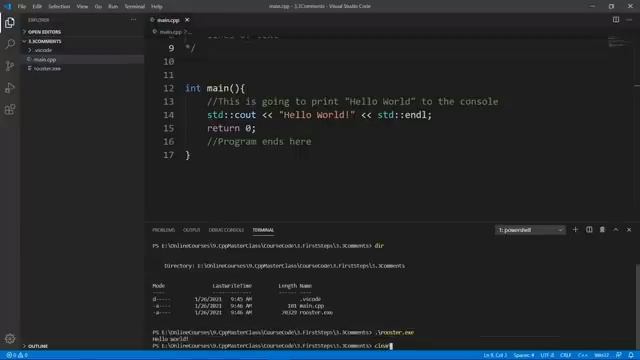Open the Explorer view in the activity bar

click(10, 23)
